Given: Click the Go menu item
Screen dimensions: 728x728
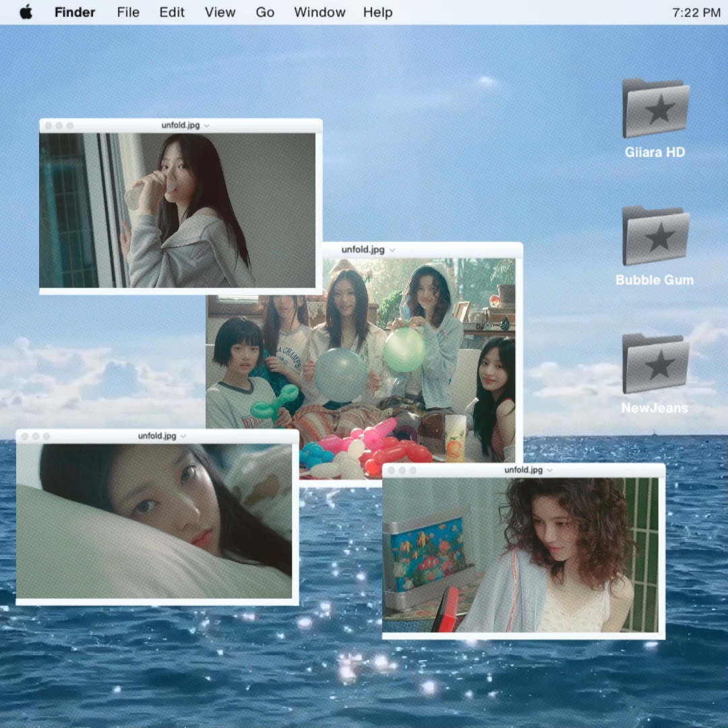Looking at the screenshot, I should click(265, 11).
